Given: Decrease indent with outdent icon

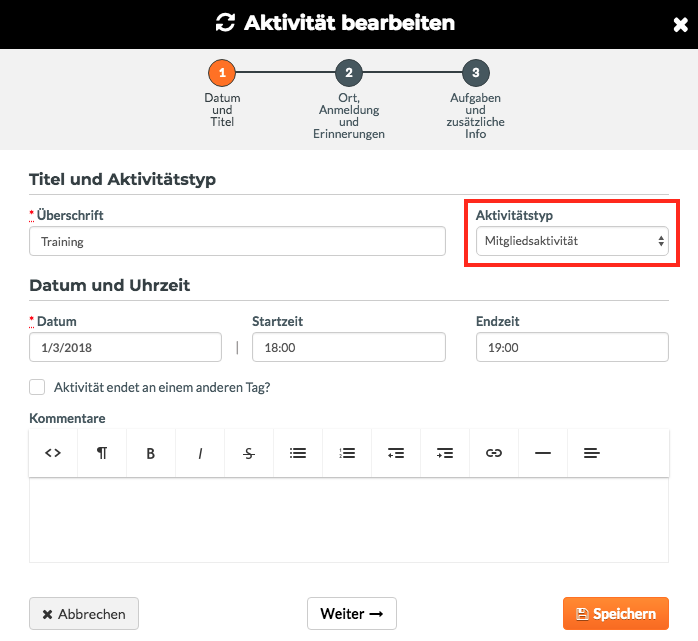Looking at the screenshot, I should pyautogui.click(x=396, y=453).
